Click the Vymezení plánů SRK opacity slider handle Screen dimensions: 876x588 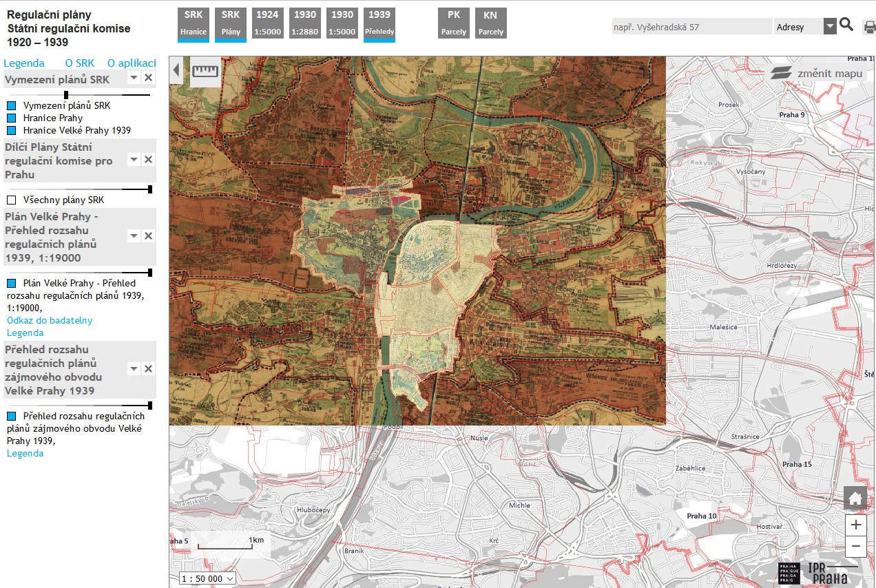66,95
